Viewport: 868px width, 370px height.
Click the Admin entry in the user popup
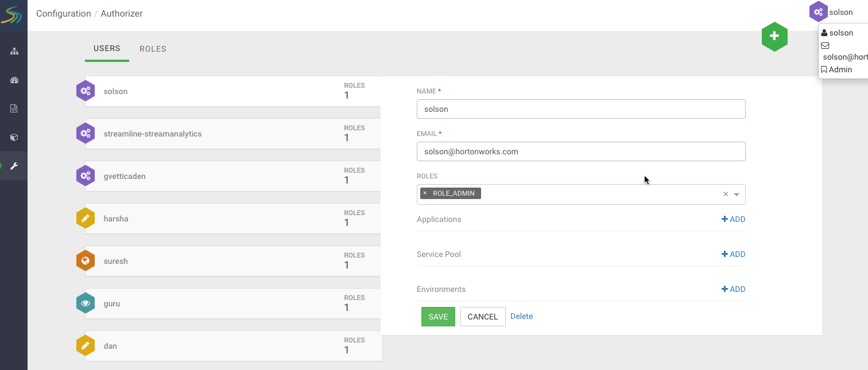837,69
